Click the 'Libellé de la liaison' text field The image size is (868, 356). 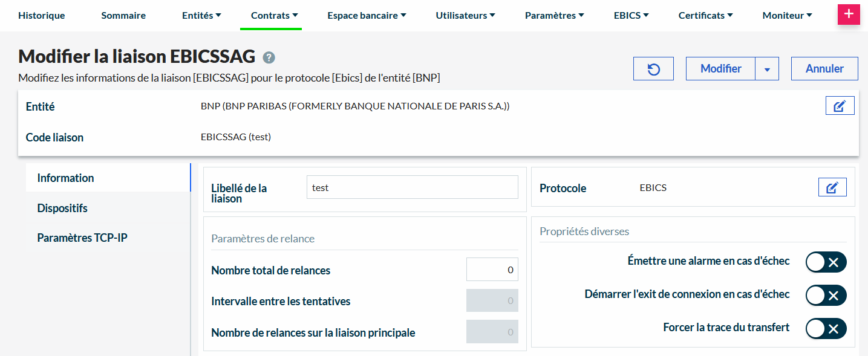pyautogui.click(x=412, y=187)
